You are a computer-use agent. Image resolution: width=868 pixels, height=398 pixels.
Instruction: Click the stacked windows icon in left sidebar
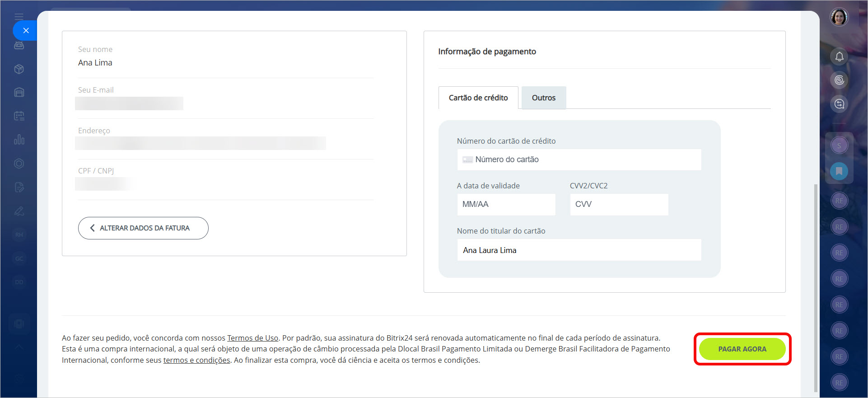pos(19,323)
